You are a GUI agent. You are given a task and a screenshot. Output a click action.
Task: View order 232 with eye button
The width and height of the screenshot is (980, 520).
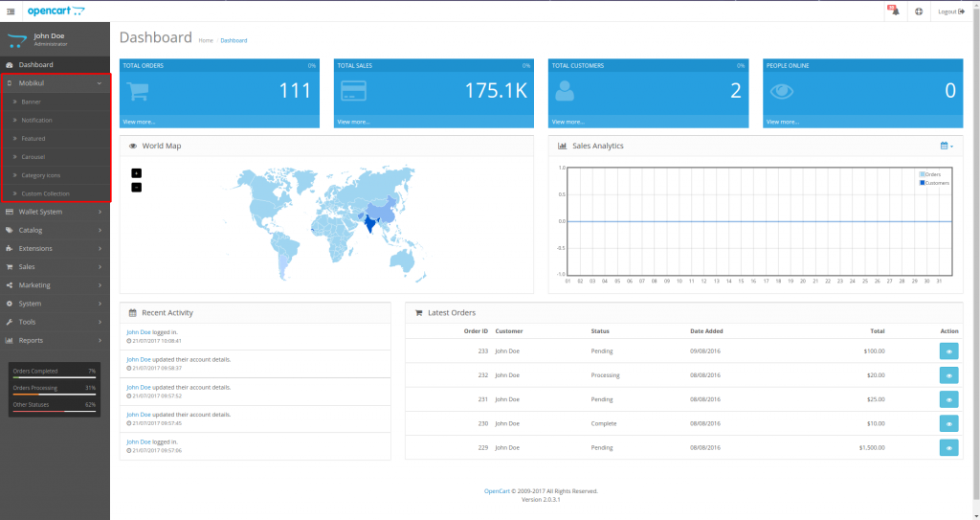(x=948, y=375)
